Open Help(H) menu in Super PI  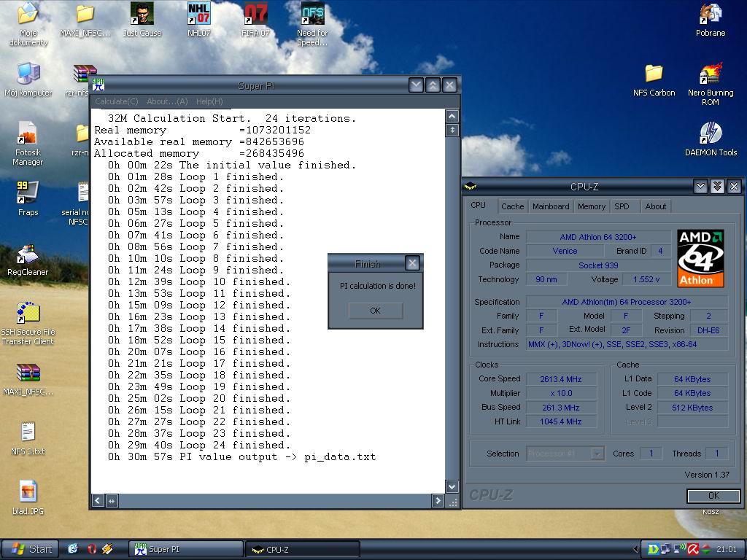tap(209, 101)
